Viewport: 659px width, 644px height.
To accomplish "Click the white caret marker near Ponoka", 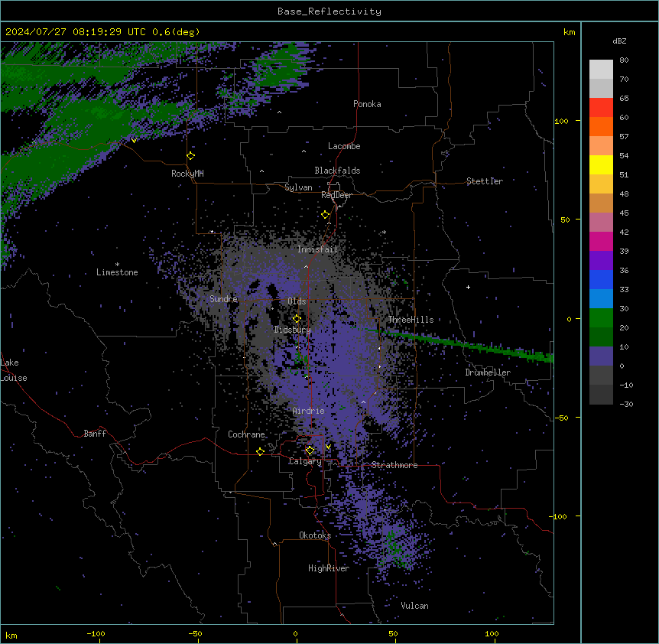I will coord(280,112).
